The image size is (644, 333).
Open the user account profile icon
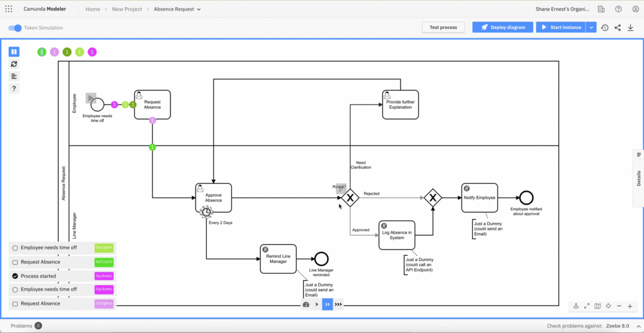tap(635, 9)
